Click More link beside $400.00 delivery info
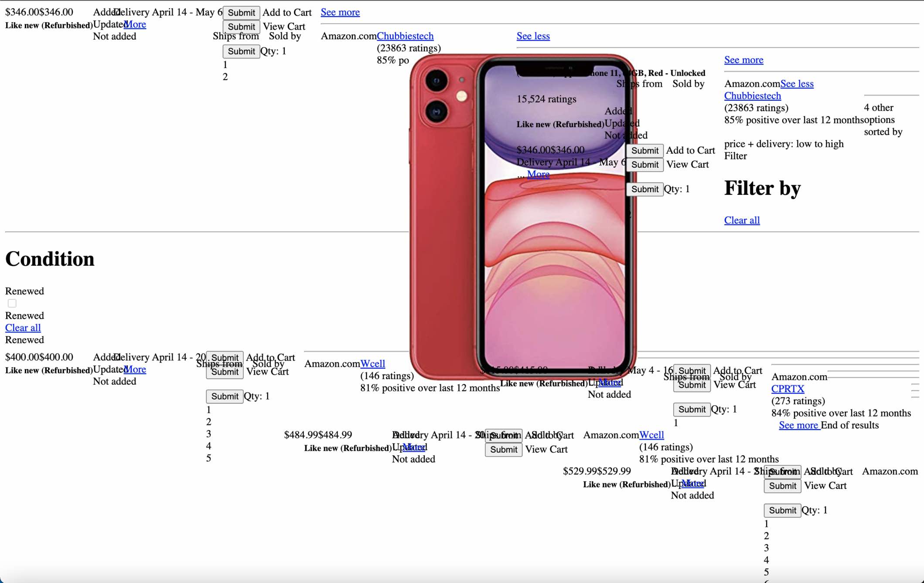The image size is (924, 583). point(135,369)
